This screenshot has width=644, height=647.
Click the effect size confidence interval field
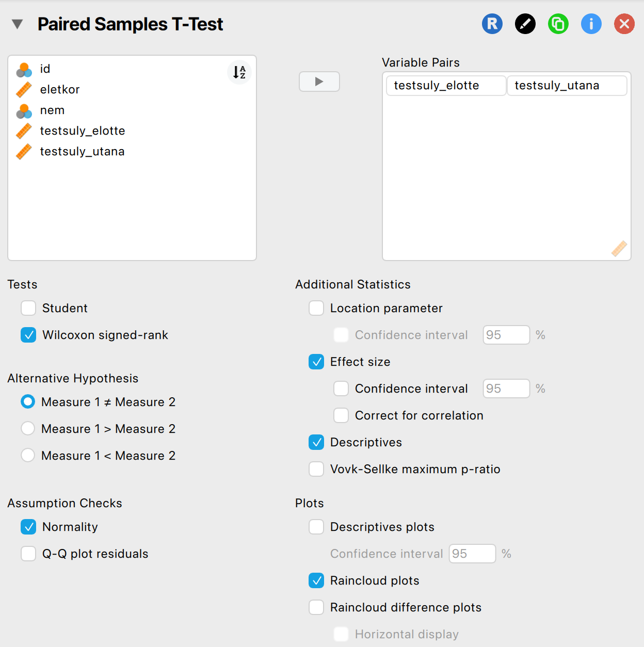(x=506, y=389)
